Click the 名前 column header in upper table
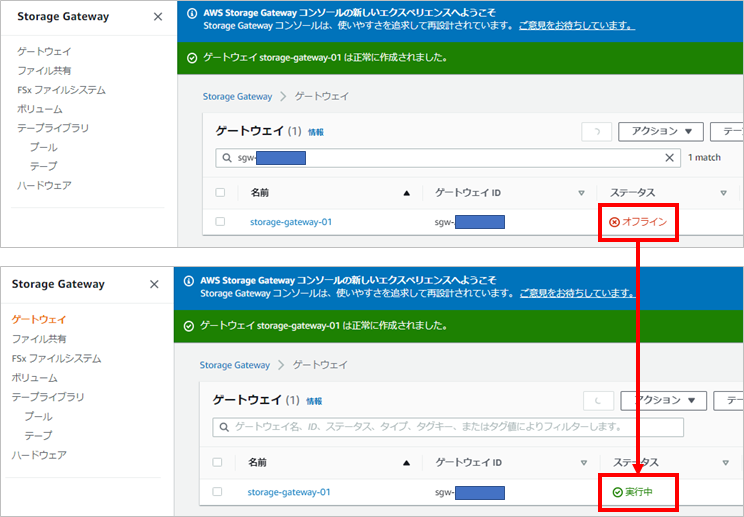The width and height of the screenshot is (744, 517). (x=260, y=193)
